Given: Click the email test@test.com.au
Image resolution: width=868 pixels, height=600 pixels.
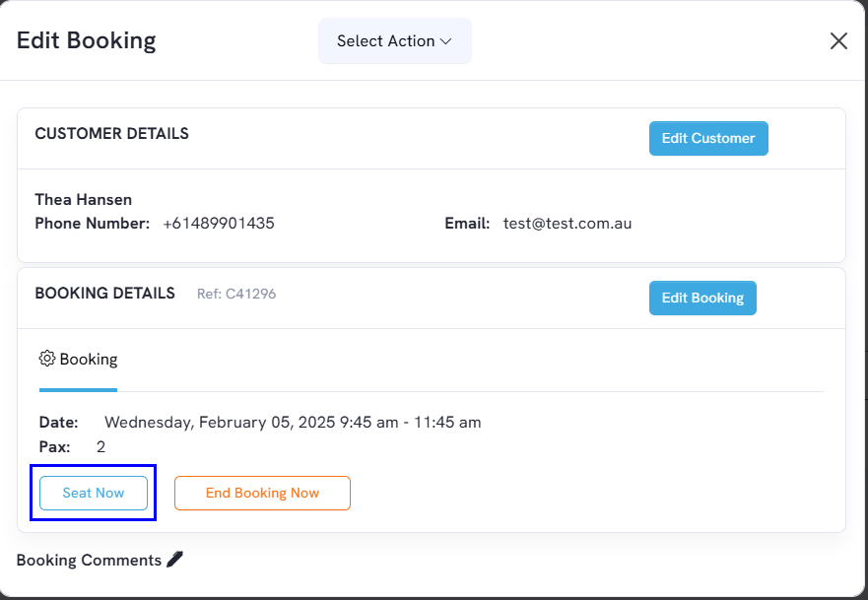Looking at the screenshot, I should [568, 223].
